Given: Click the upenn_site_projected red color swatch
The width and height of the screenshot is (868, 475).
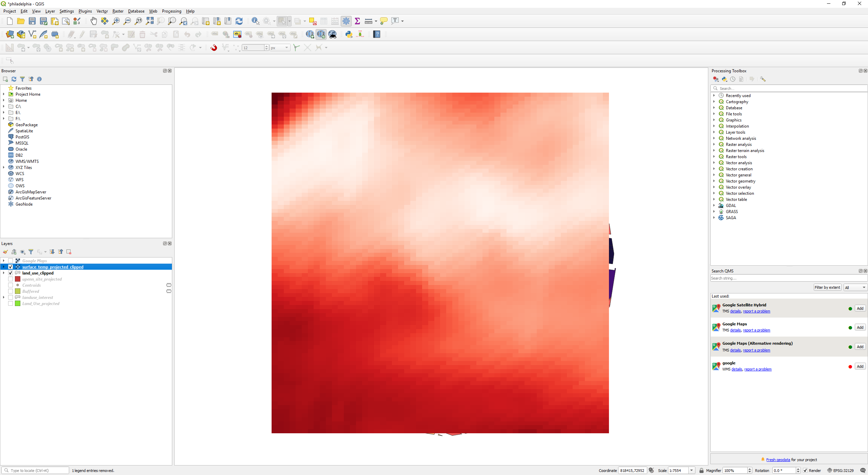Looking at the screenshot, I should tap(18, 279).
